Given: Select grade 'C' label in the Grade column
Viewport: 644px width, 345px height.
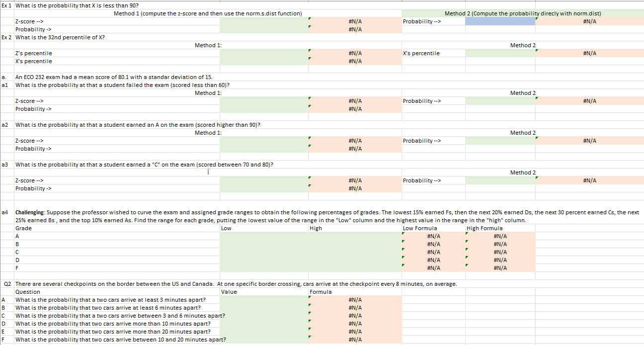Looking at the screenshot, I should pos(17,252).
